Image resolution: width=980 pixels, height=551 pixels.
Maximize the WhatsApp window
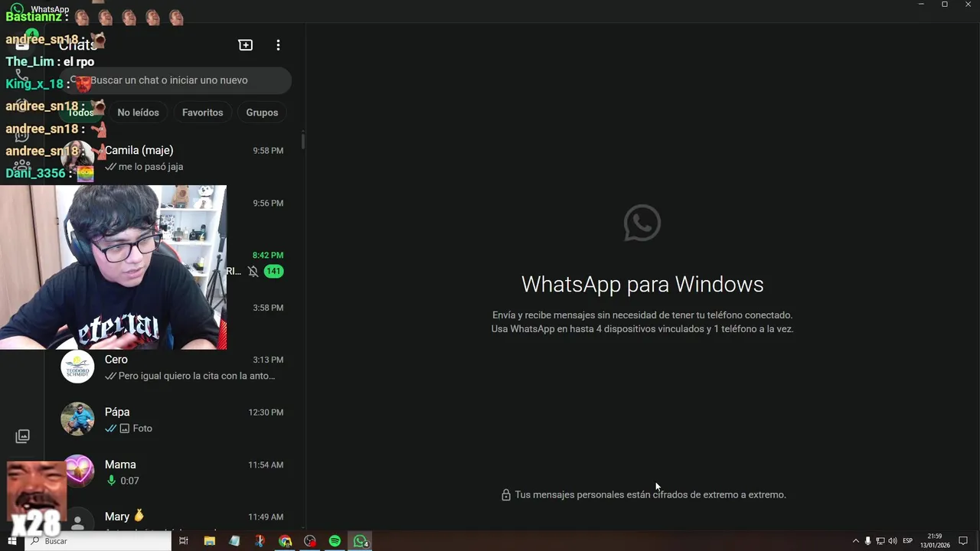(945, 5)
